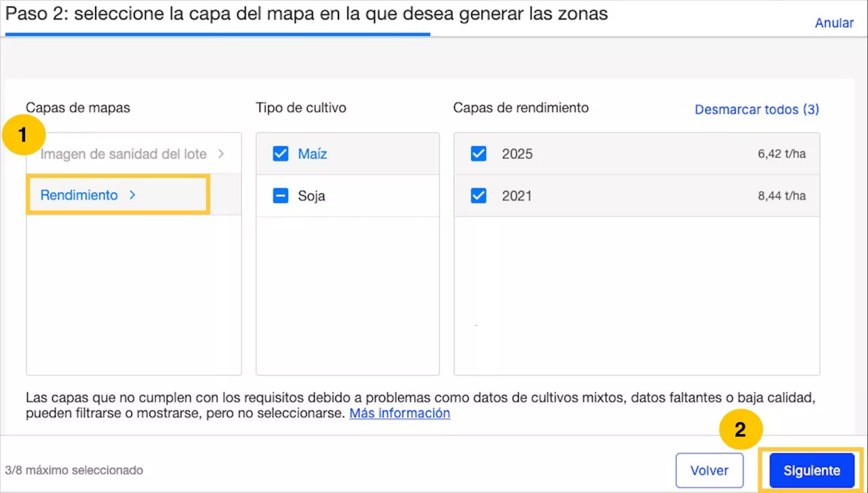Click the yellow step 2 badge
The image size is (868, 493).
(741, 430)
